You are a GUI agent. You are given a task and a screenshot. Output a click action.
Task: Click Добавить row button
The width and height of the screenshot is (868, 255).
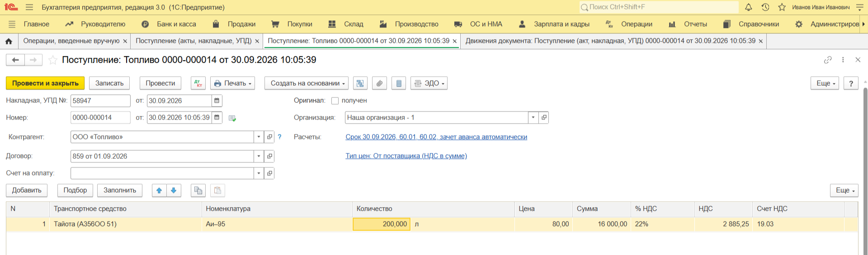(x=27, y=190)
